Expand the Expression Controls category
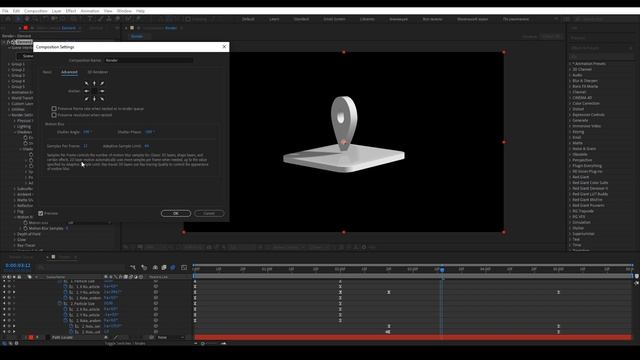 570,115
